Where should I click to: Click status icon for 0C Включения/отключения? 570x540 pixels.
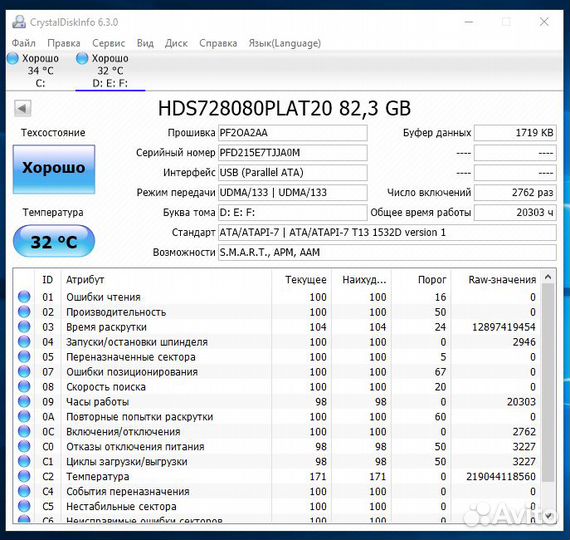[24, 431]
